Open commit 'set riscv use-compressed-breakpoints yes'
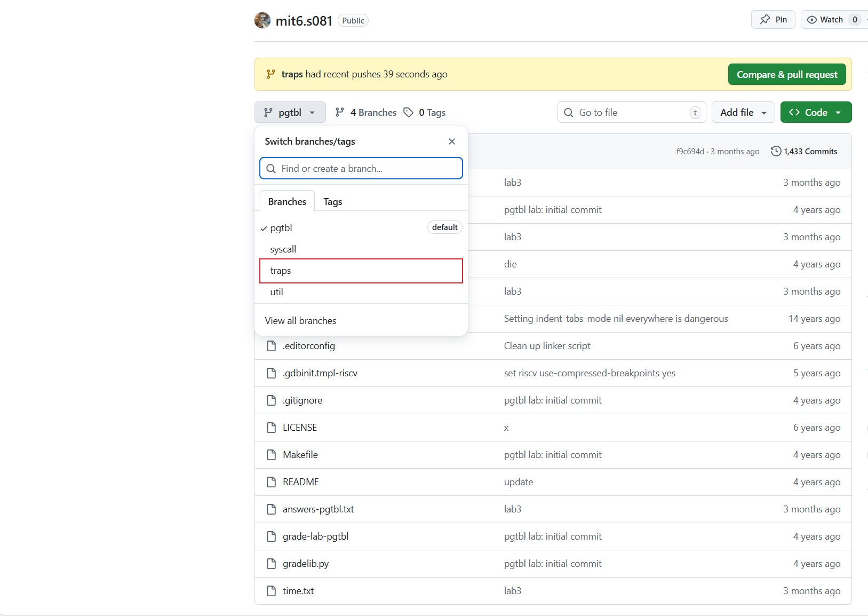Image resolution: width=868 pixels, height=616 pixels. (x=590, y=373)
